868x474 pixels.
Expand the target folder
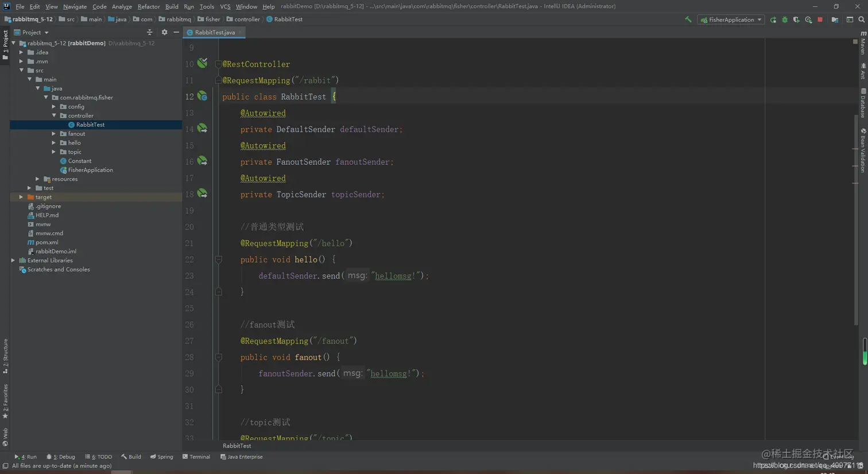[22, 197]
